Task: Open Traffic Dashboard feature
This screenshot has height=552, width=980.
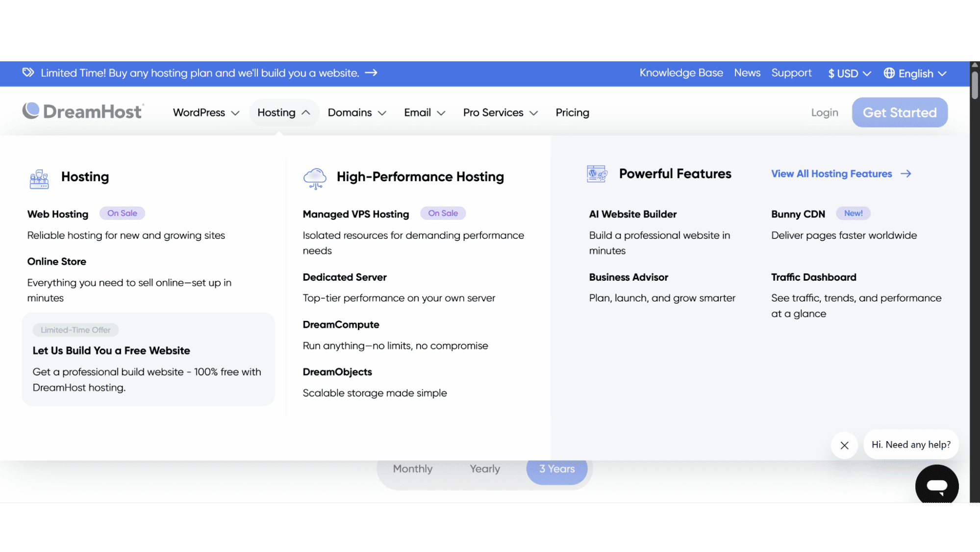Action: (x=814, y=277)
